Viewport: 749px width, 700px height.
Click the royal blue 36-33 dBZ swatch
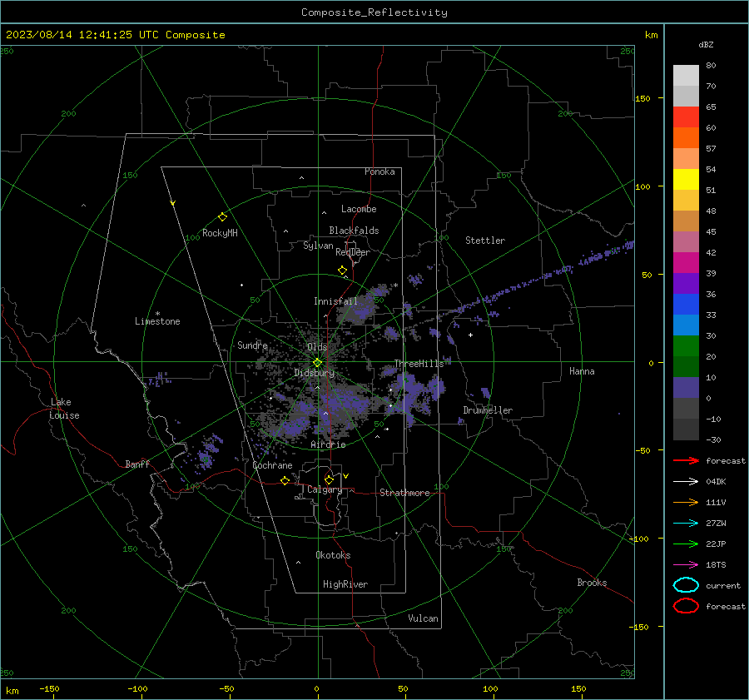click(x=686, y=305)
